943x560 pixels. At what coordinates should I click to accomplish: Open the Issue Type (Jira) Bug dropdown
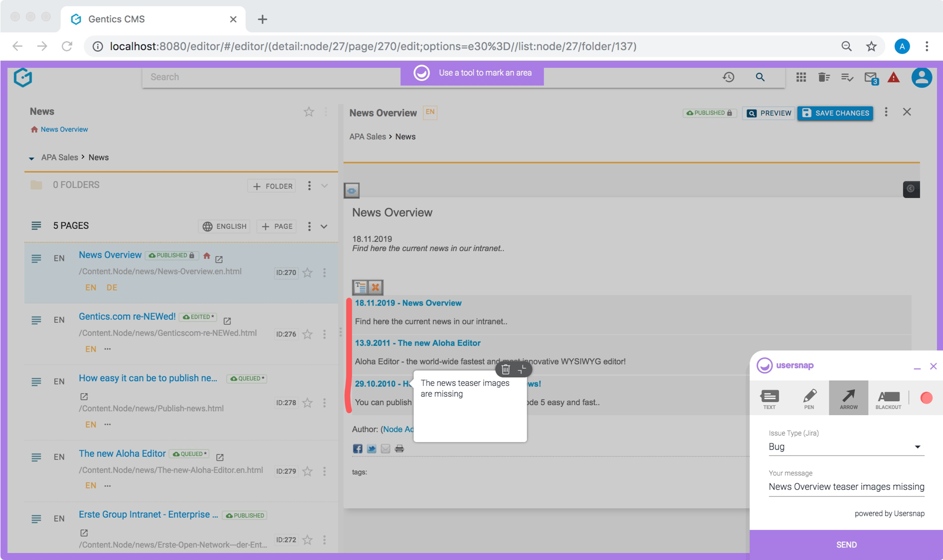846,447
